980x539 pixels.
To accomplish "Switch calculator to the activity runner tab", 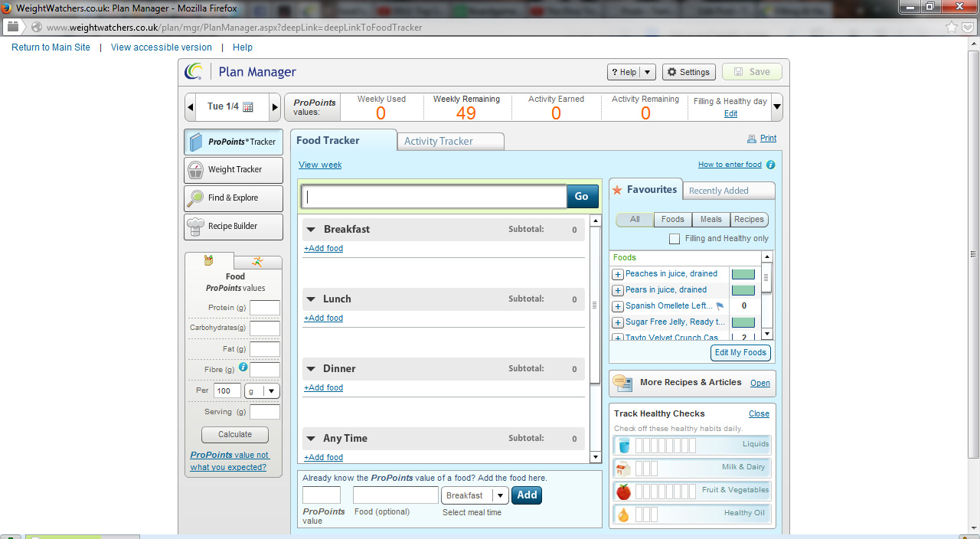I will click(257, 262).
